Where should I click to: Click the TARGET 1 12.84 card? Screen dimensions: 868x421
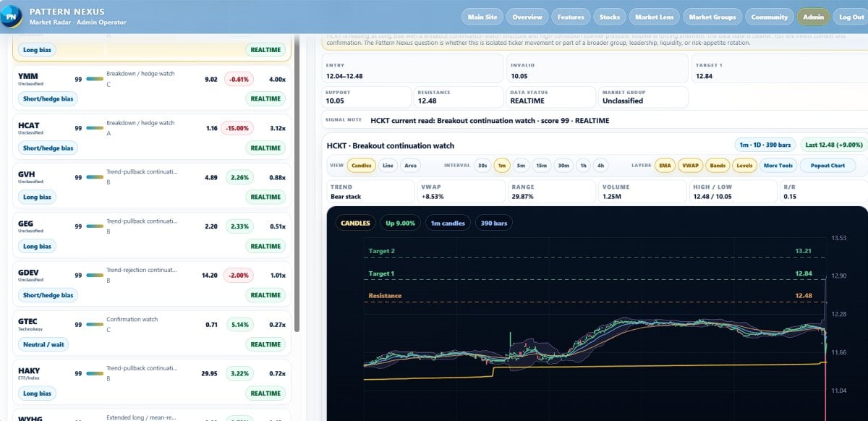tap(780, 69)
